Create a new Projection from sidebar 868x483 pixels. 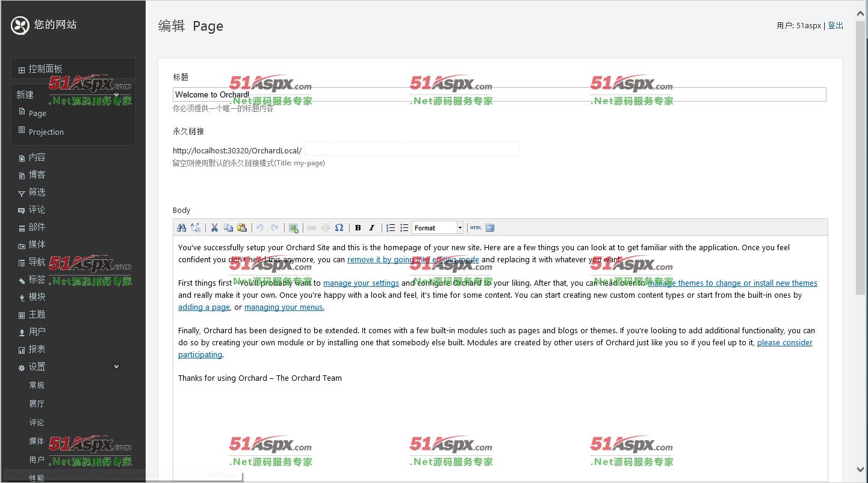[46, 132]
